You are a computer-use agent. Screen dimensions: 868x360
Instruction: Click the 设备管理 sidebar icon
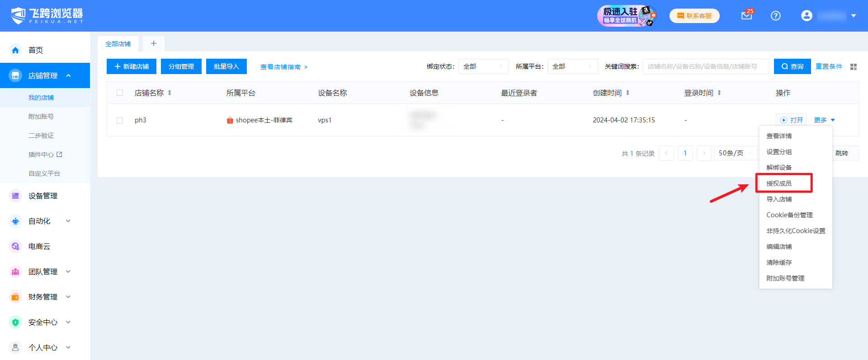tap(15, 196)
